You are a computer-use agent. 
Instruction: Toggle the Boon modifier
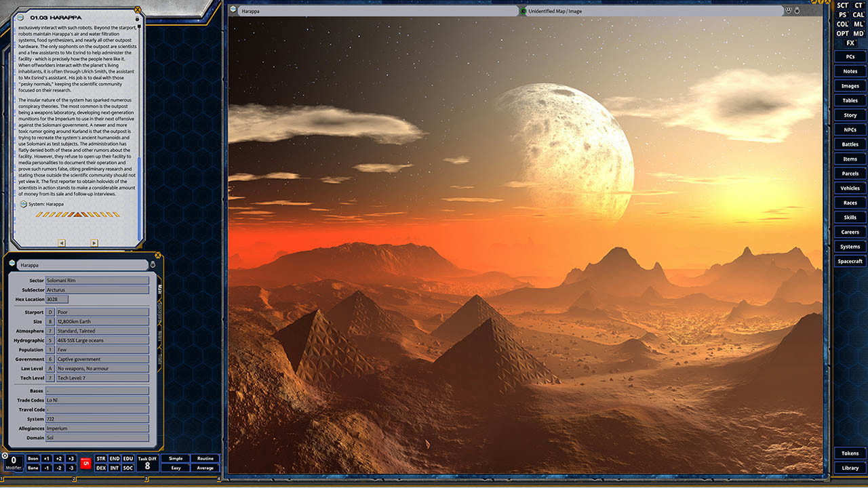(x=33, y=459)
